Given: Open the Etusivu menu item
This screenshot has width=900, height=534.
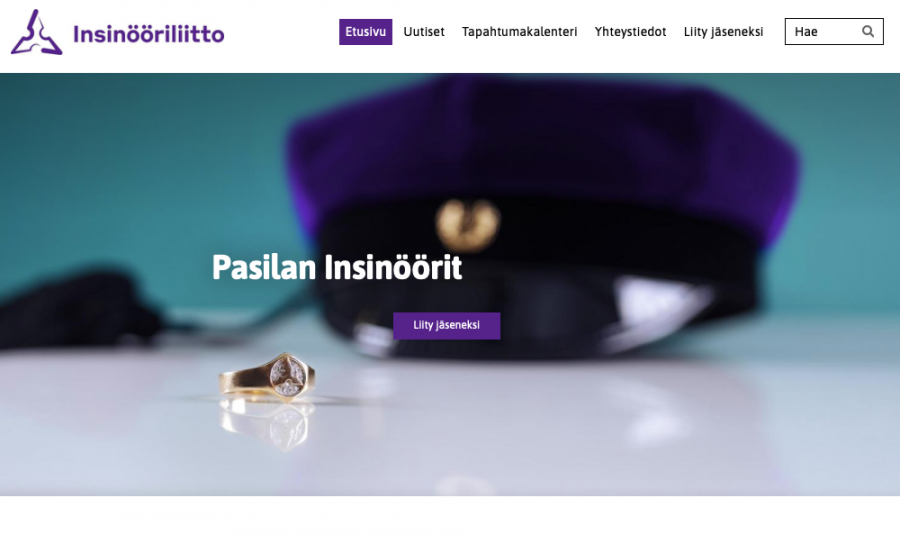Looking at the screenshot, I should click(366, 32).
